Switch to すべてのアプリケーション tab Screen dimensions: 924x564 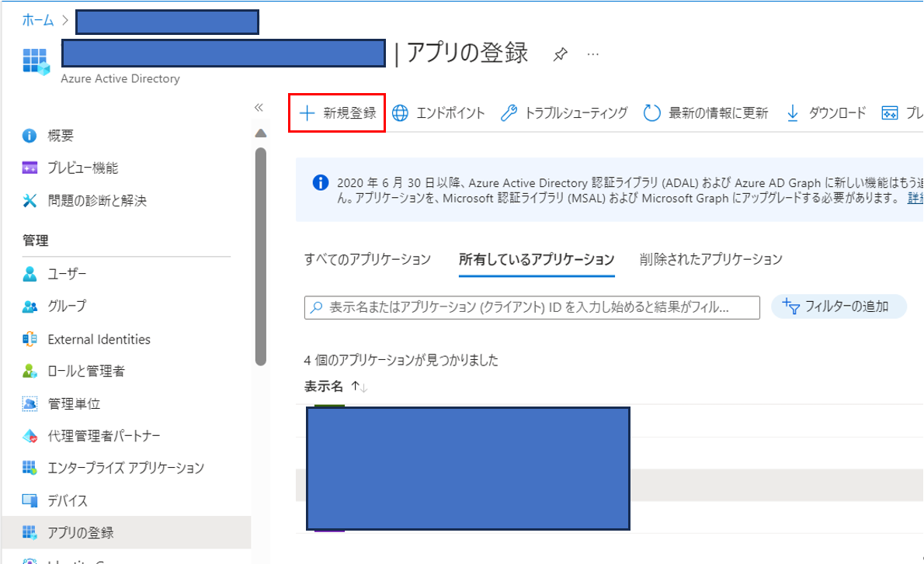tap(368, 260)
